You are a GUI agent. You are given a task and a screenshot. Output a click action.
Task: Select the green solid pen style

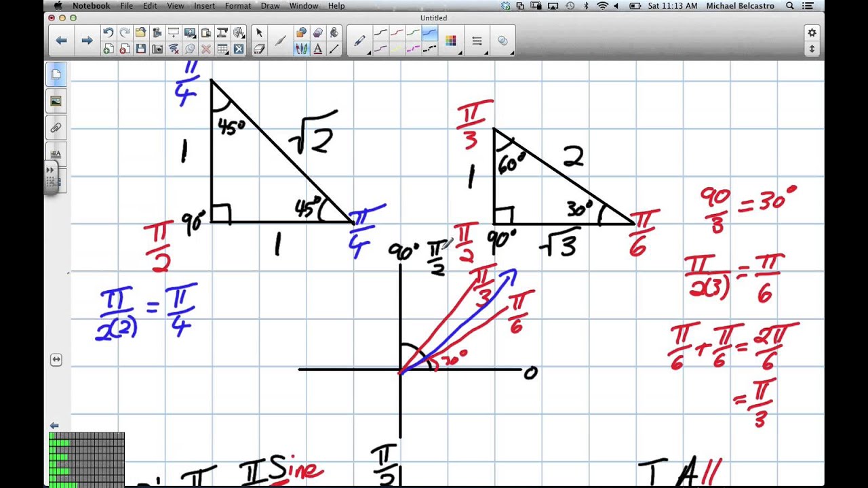[x=413, y=32]
